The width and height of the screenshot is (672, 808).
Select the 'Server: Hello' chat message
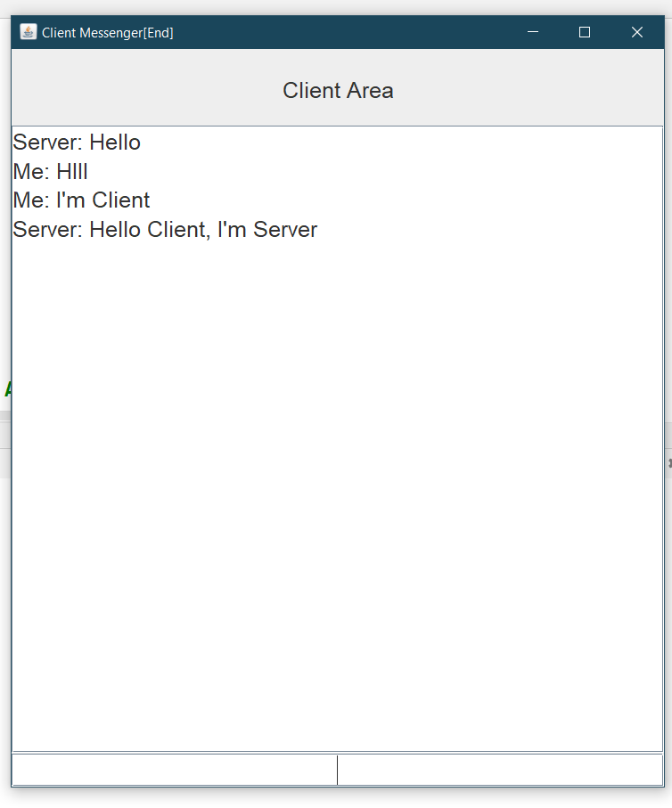coord(76,143)
